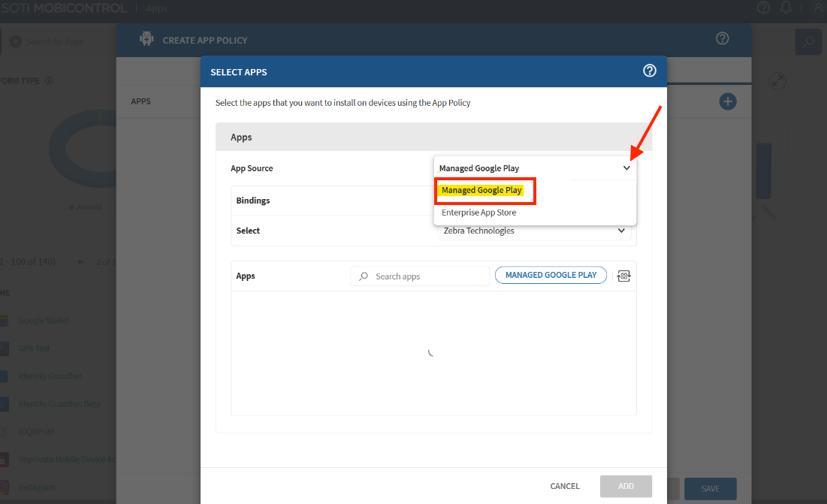Collapse the App Source dropdown chevron
The image size is (827, 504).
point(626,168)
